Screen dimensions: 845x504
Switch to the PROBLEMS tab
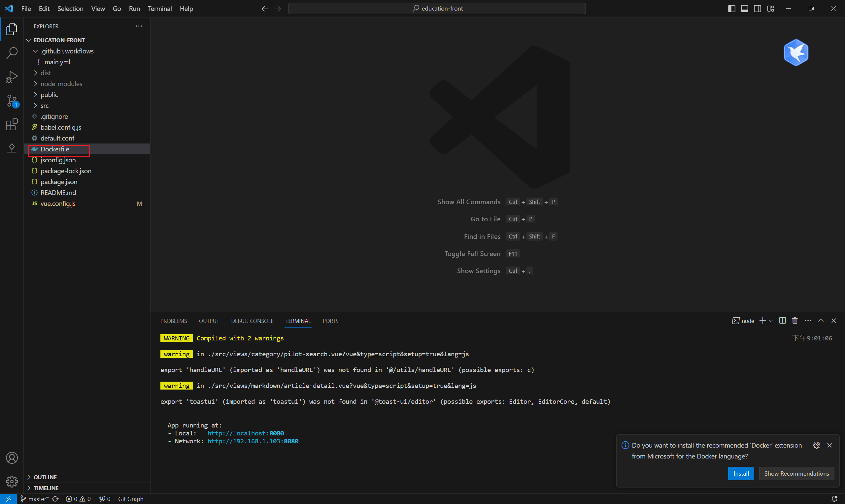(x=173, y=321)
